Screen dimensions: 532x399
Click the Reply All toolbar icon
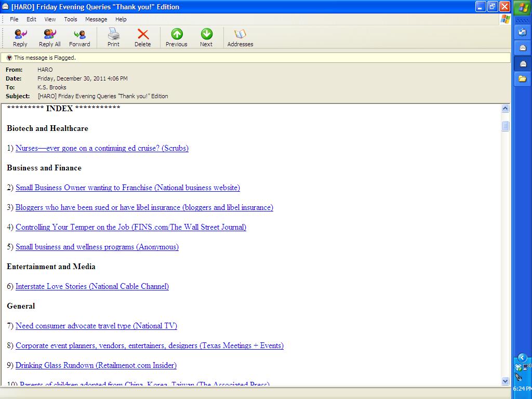(x=49, y=37)
